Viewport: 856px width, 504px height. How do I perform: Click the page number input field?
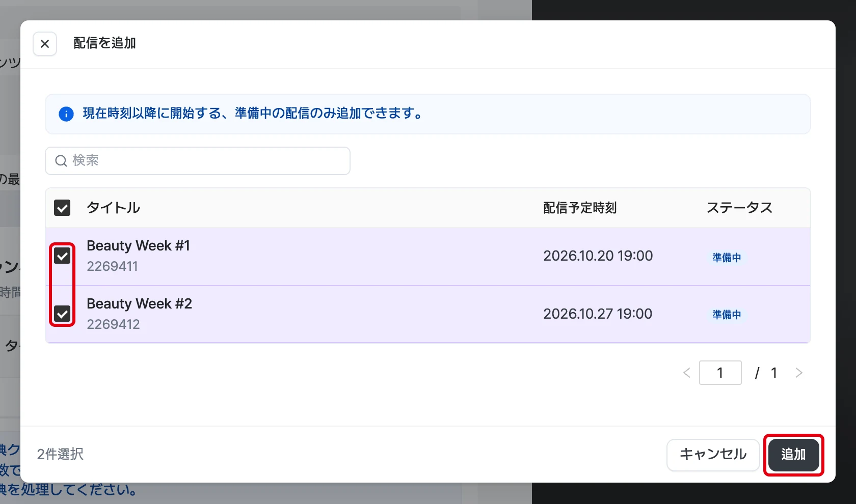(x=720, y=373)
